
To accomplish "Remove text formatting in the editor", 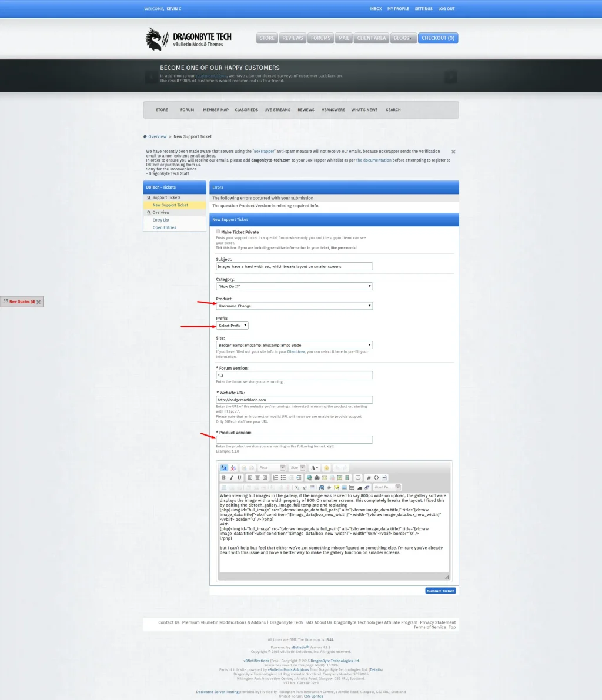I will click(233, 468).
